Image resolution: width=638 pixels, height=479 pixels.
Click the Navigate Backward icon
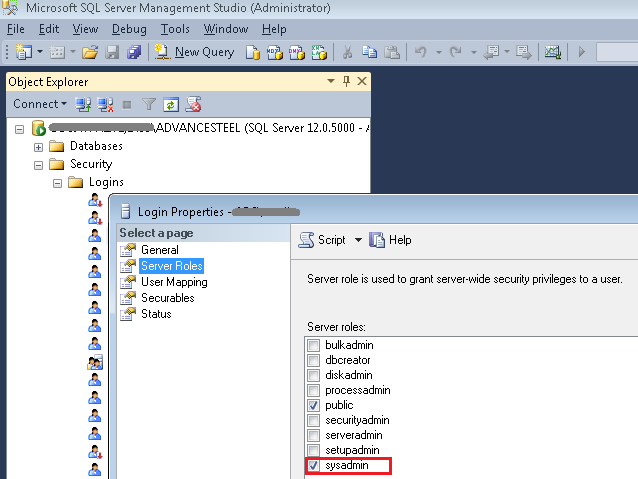click(491, 52)
